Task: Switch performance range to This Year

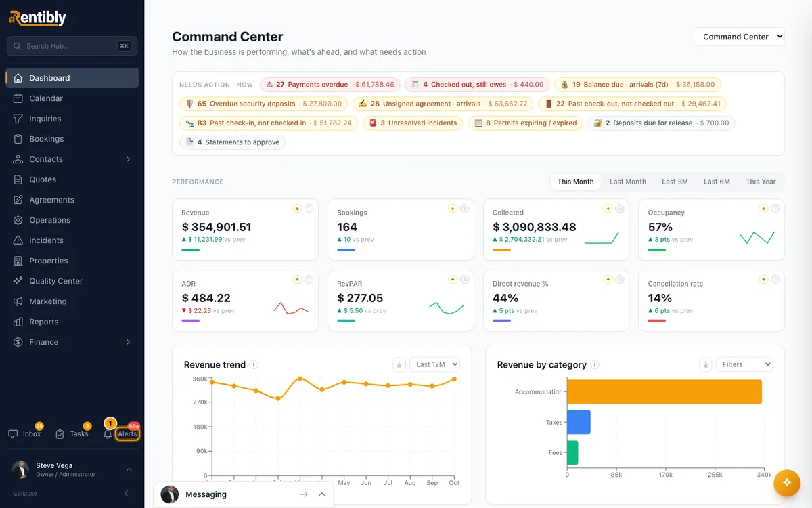Action: click(x=761, y=182)
